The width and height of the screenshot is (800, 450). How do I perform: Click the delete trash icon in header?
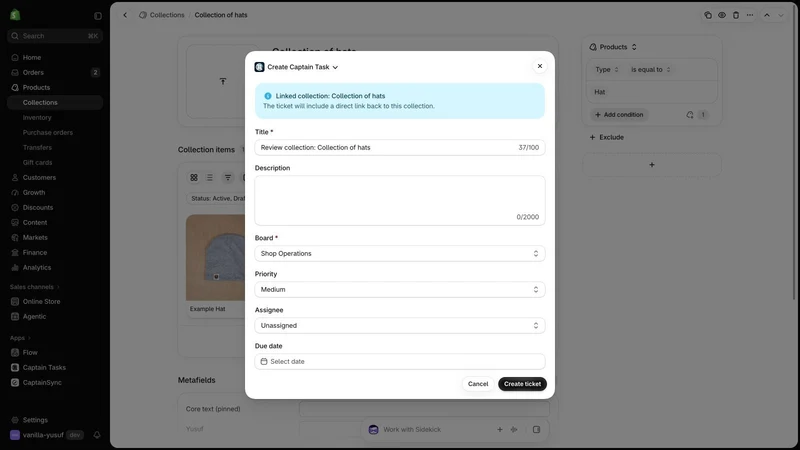pos(736,15)
